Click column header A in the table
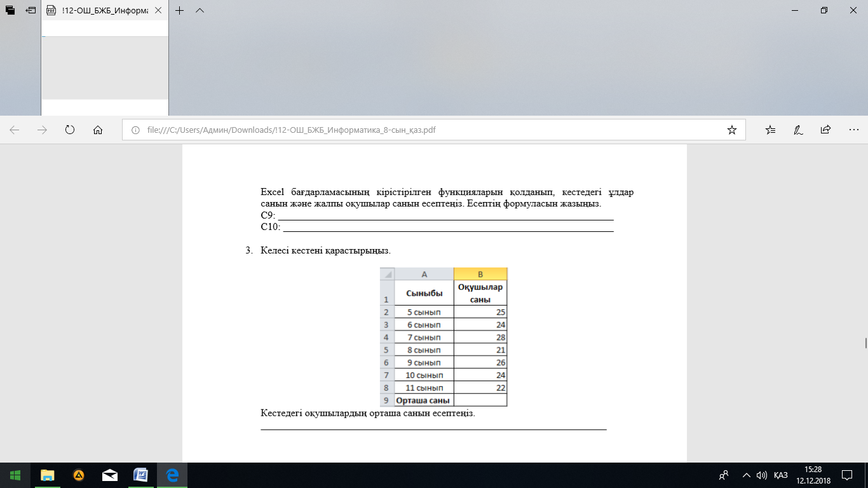The width and height of the screenshot is (868, 488). point(424,274)
